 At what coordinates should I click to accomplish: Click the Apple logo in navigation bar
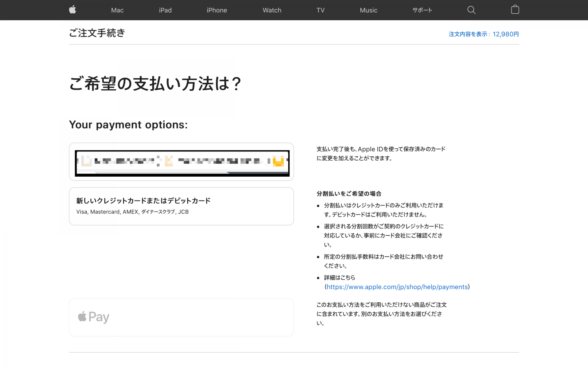coord(72,10)
